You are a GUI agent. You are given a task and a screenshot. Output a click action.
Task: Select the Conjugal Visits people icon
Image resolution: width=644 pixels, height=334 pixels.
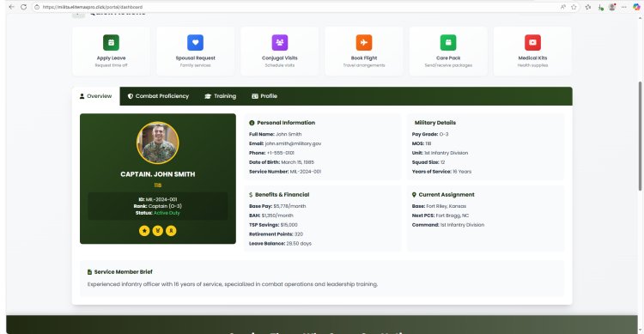[280, 42]
